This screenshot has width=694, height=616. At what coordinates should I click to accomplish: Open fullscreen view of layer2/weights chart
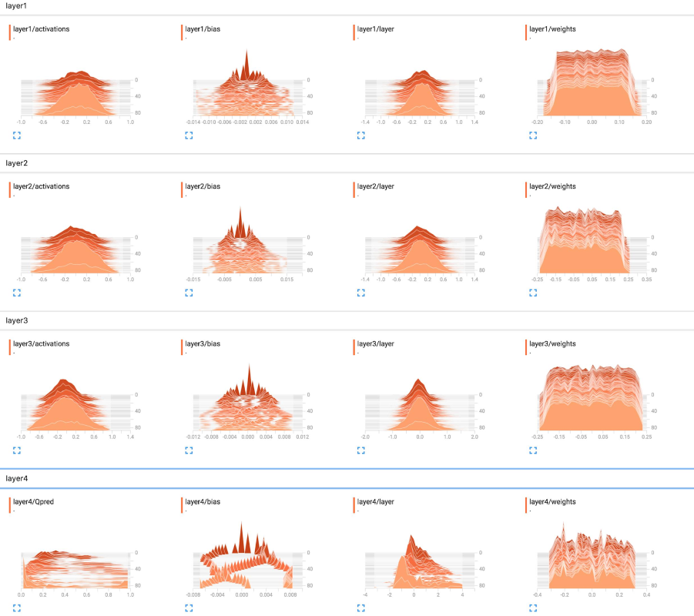tap(532, 293)
